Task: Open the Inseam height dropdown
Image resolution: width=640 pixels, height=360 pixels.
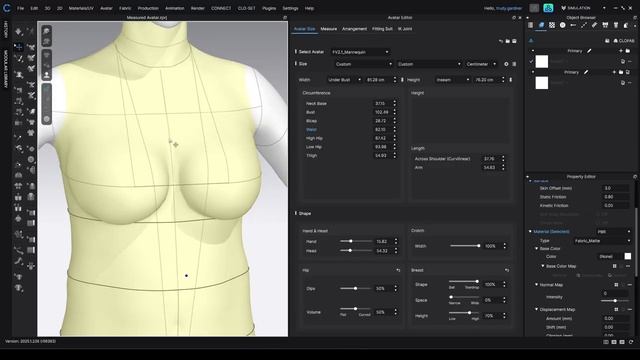Action: (x=452, y=80)
